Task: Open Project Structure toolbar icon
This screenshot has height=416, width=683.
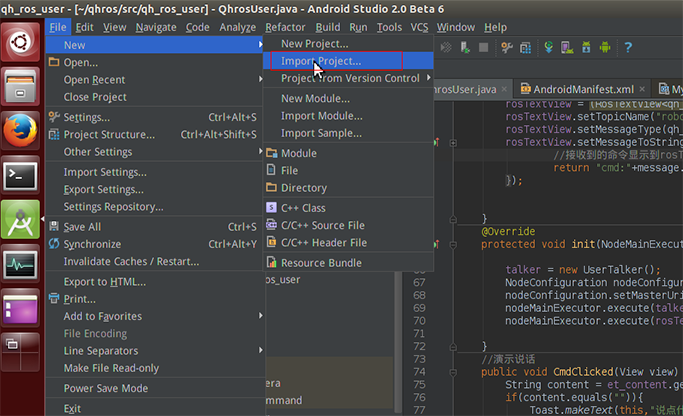Action: pos(525,47)
